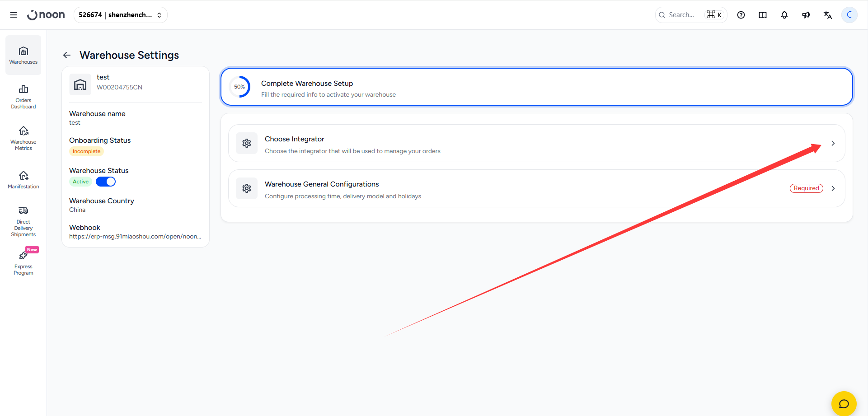Go to Manifestation in sidebar

click(x=23, y=180)
